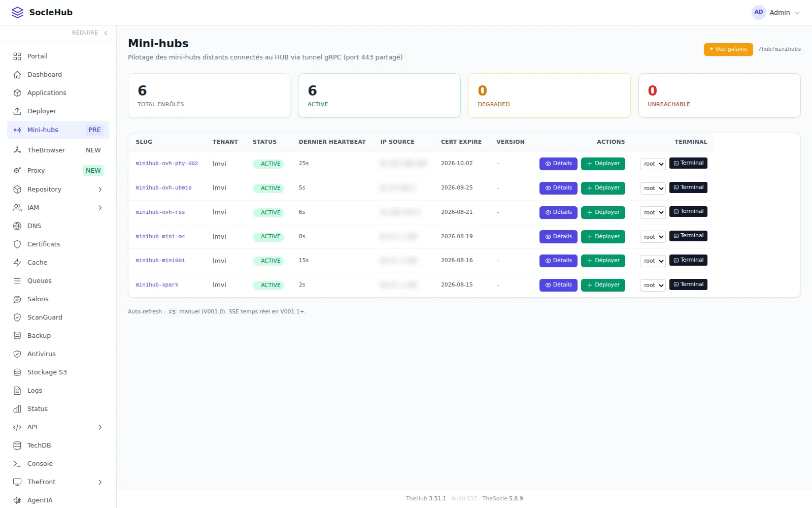The height and width of the screenshot is (508, 812).
Task: Click the TOTAL ENRÔLÉS counter card
Action: click(209, 96)
